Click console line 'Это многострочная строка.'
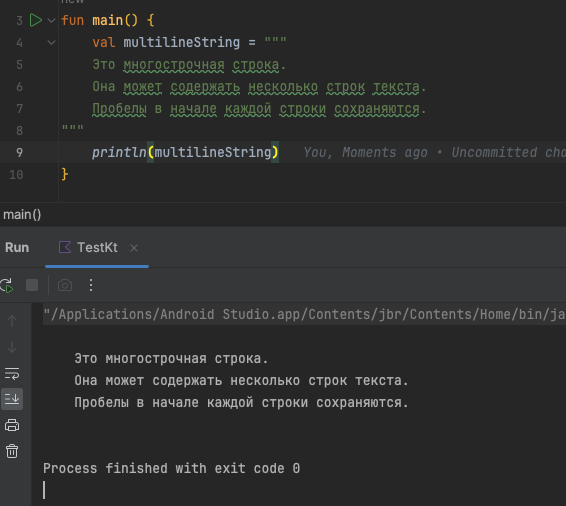566x506 pixels. click(x=171, y=359)
